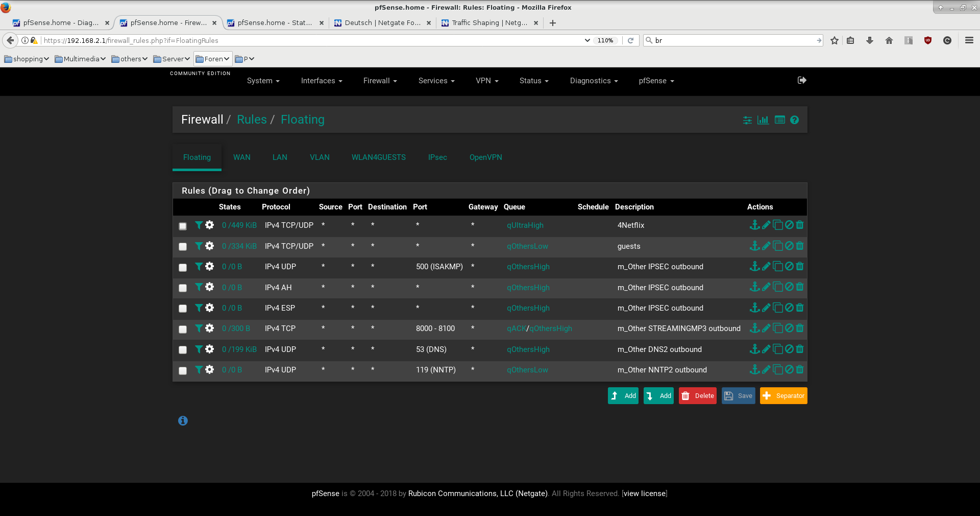Click the bar chart status icon in header

[x=763, y=120]
